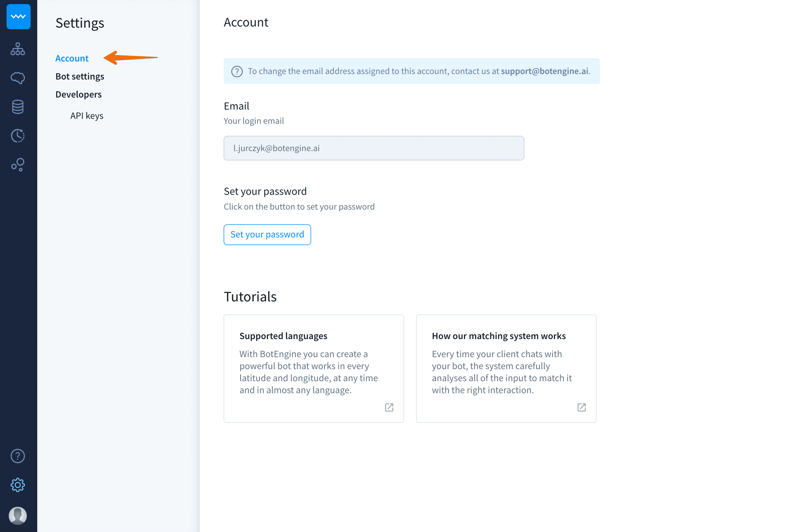Screen dimensions: 789x532
Task: Click the info icon in email notice
Action: click(x=237, y=71)
